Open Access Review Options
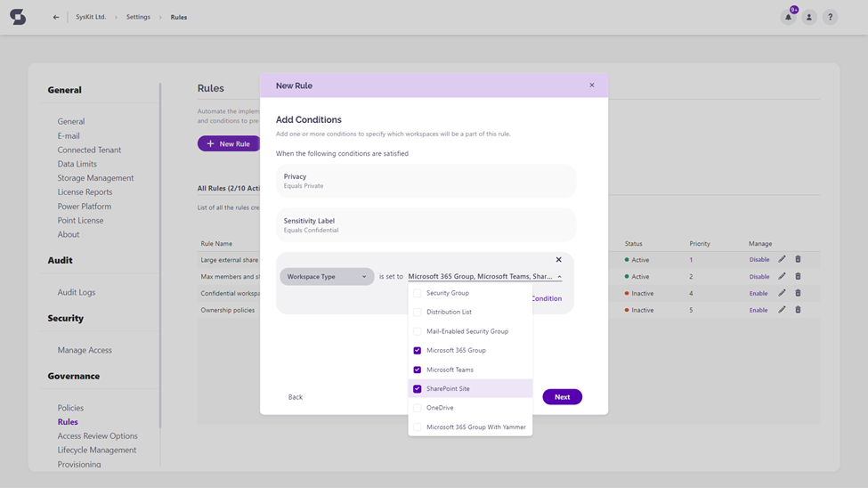 (x=97, y=436)
